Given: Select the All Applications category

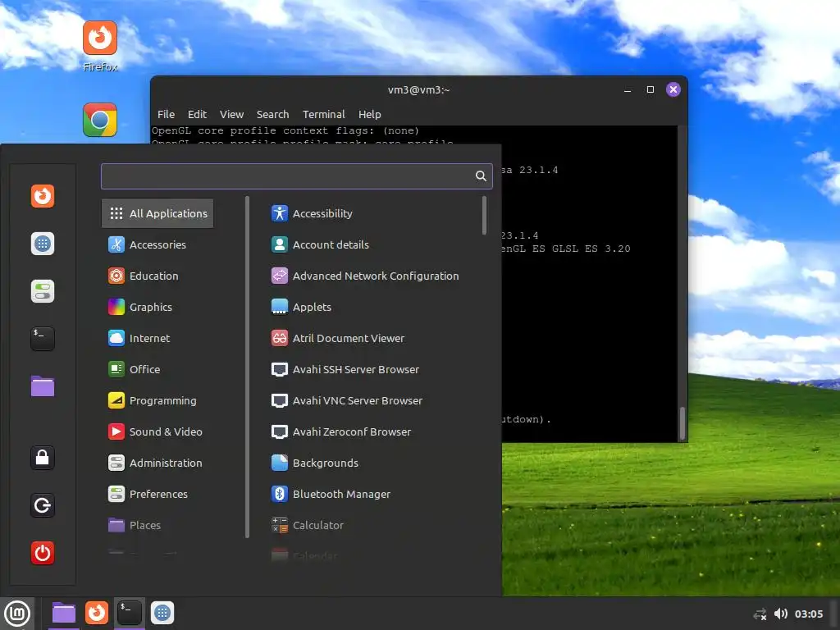Looking at the screenshot, I should point(157,213).
